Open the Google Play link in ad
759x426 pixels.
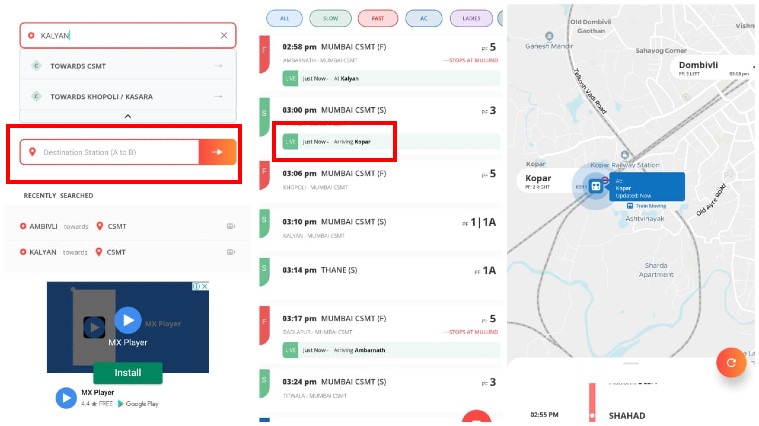tap(138, 403)
